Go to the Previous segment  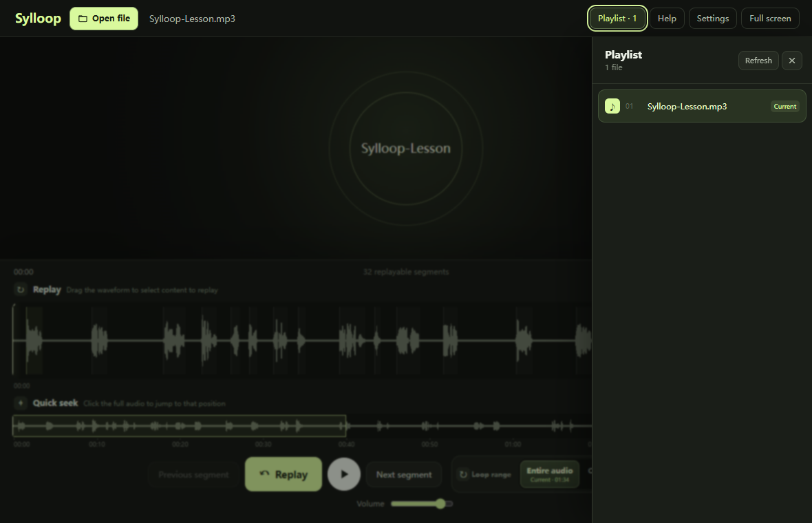[193, 474]
